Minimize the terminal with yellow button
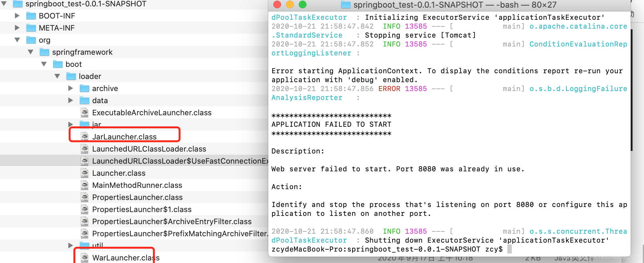 click(x=290, y=5)
